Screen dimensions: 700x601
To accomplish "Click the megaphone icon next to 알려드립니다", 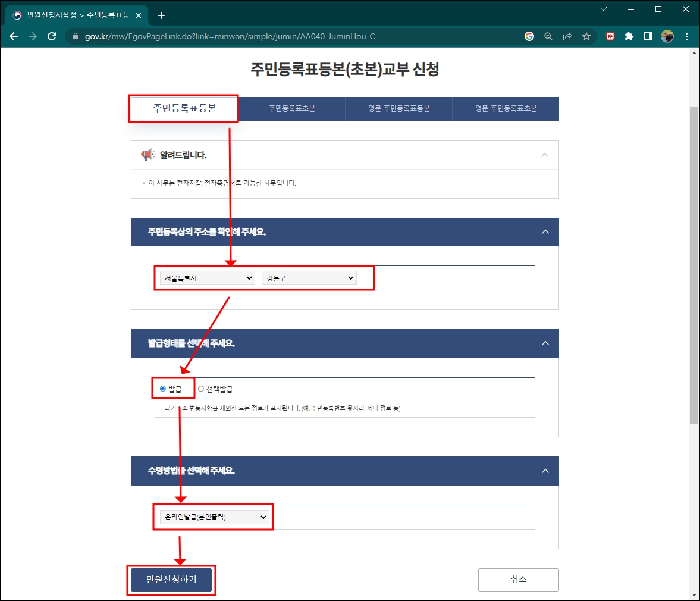I will 149,155.
